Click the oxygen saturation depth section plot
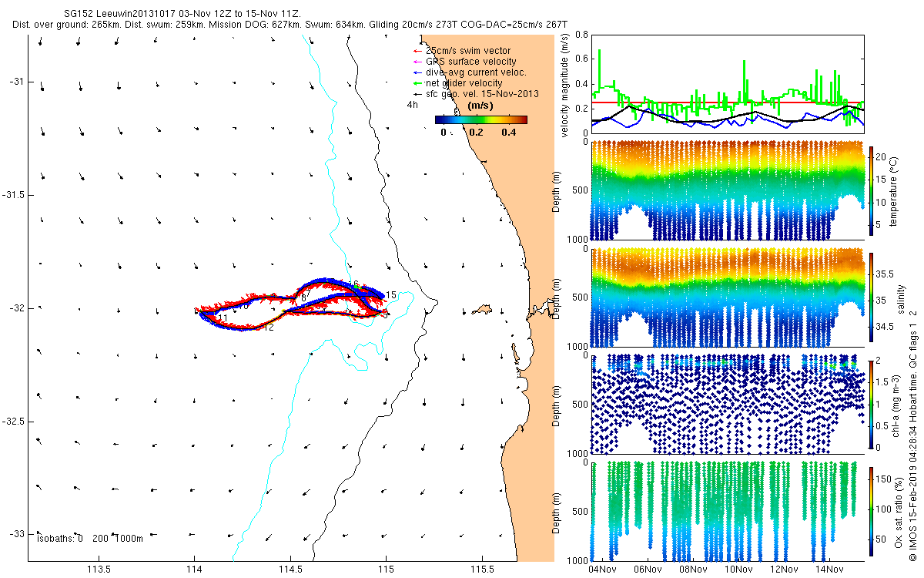Screen dimensions: 924x578 click(x=728, y=511)
